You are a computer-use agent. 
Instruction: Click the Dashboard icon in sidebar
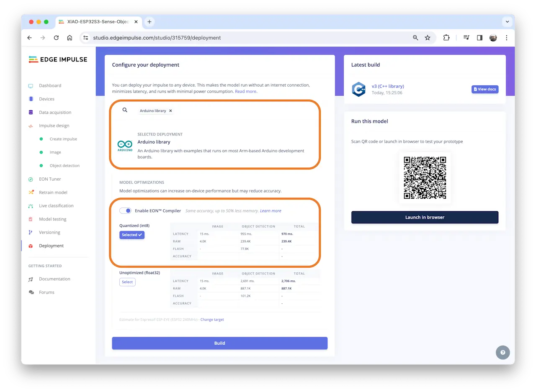tap(31, 86)
